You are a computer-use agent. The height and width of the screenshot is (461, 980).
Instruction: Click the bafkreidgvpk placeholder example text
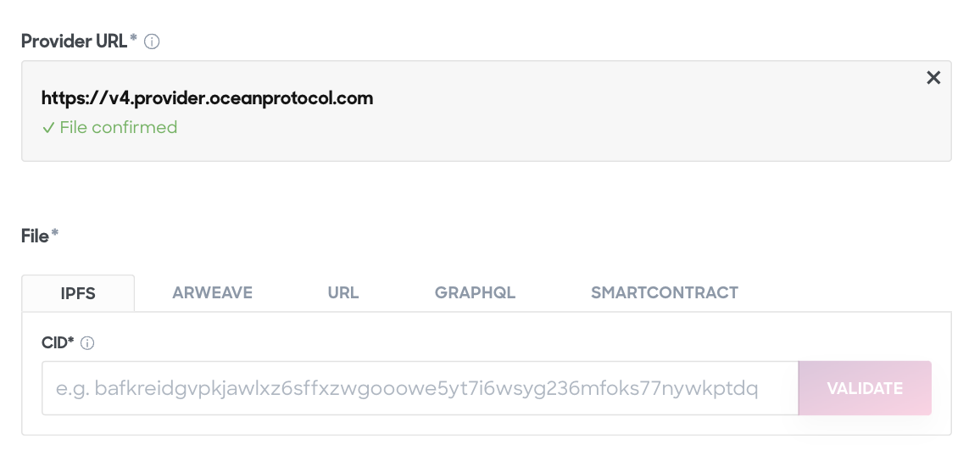tap(407, 388)
